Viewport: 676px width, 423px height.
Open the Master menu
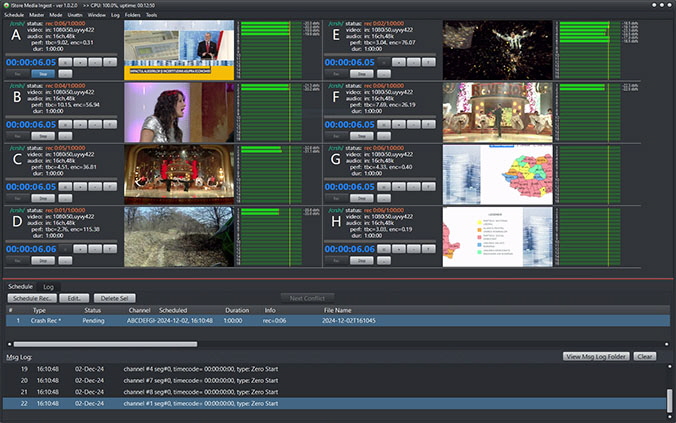(37, 15)
